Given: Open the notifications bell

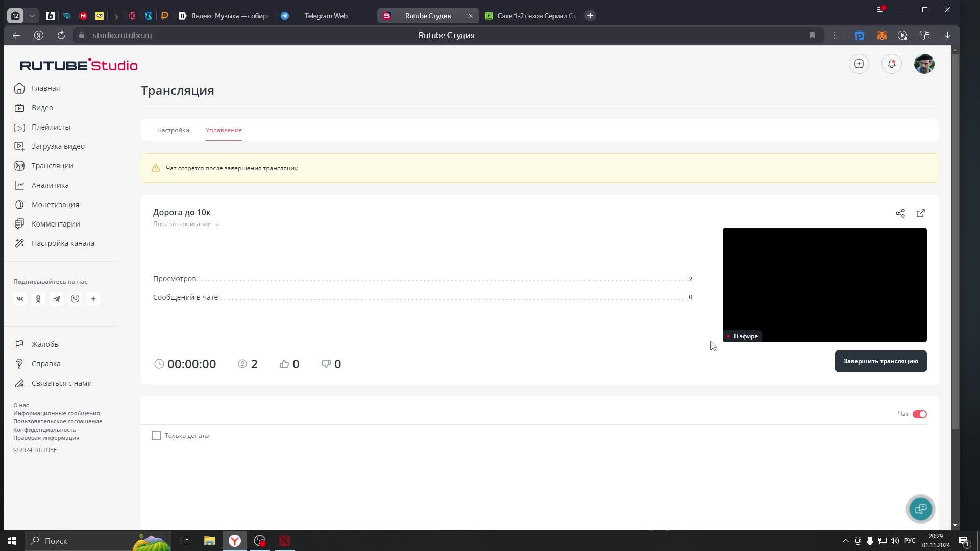Looking at the screenshot, I should (891, 64).
